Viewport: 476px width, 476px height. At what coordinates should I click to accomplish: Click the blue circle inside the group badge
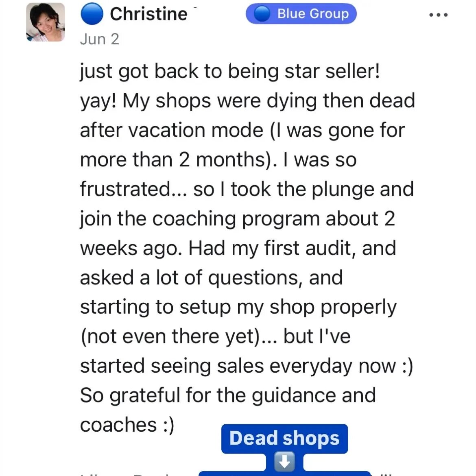coord(262,14)
